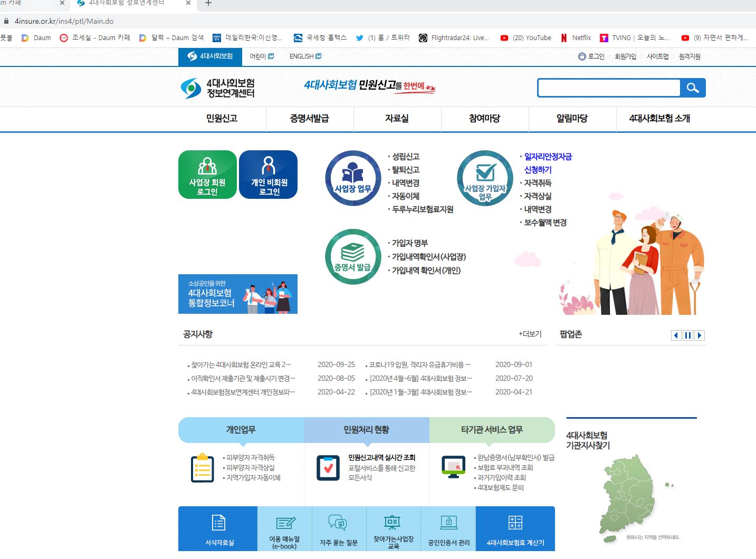The height and width of the screenshot is (559, 756).
Task: Go to previous 팝업존 slide
Action: tap(676, 335)
